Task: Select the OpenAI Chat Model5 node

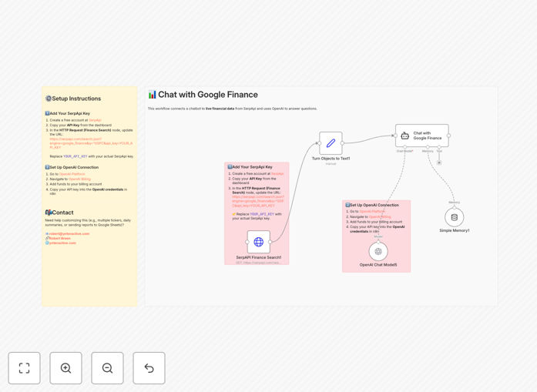Action: (x=378, y=251)
